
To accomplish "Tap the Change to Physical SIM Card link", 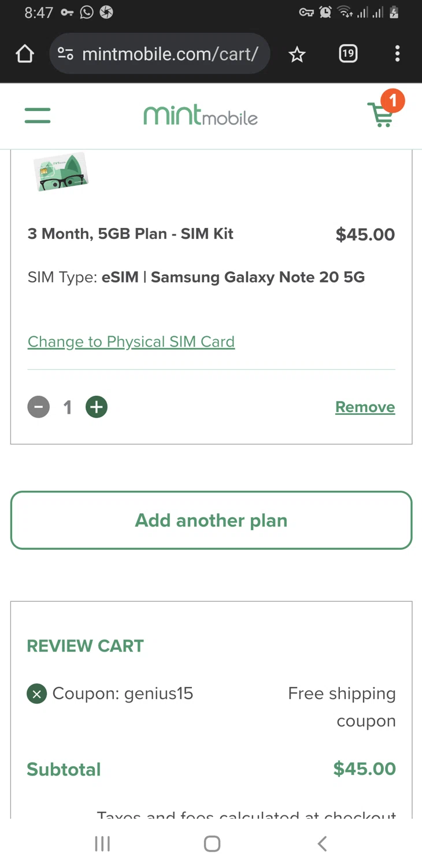I will click(x=131, y=342).
